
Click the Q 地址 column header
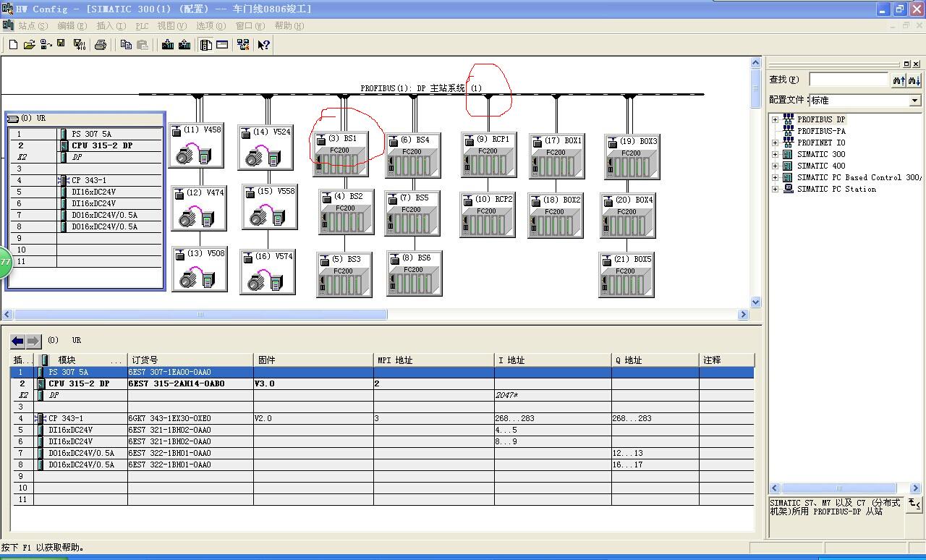point(655,360)
